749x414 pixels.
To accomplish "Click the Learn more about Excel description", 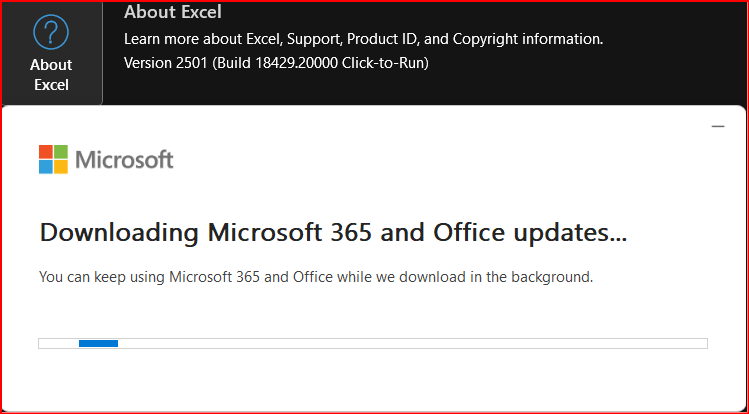I will 363,39.
